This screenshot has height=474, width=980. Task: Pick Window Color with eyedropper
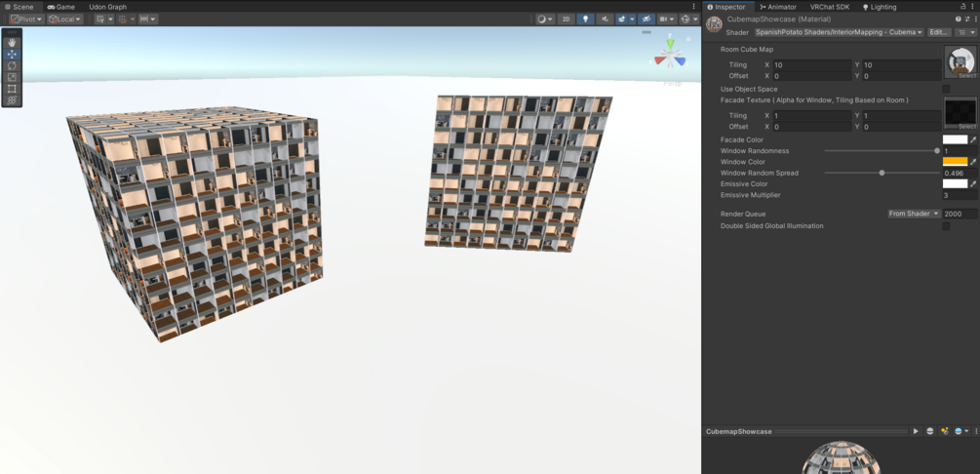pos(973,162)
